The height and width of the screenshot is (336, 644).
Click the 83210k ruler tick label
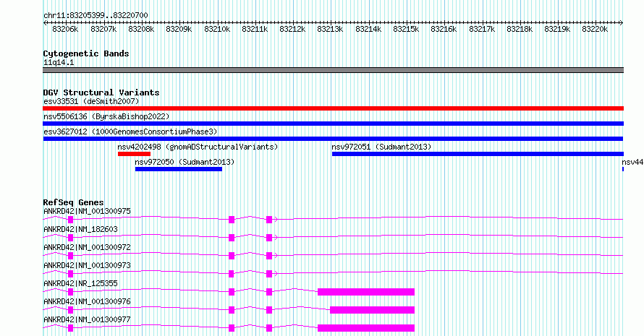click(217, 29)
